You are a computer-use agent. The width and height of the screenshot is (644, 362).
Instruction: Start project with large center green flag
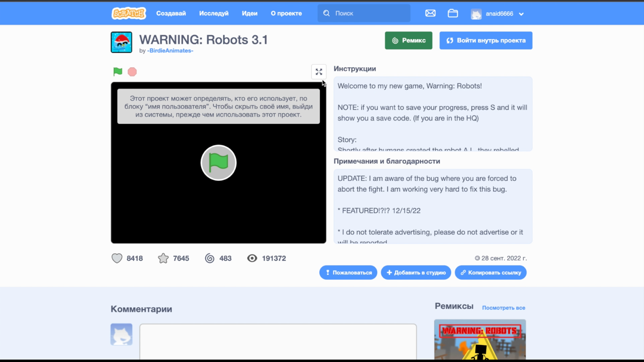pyautogui.click(x=218, y=163)
